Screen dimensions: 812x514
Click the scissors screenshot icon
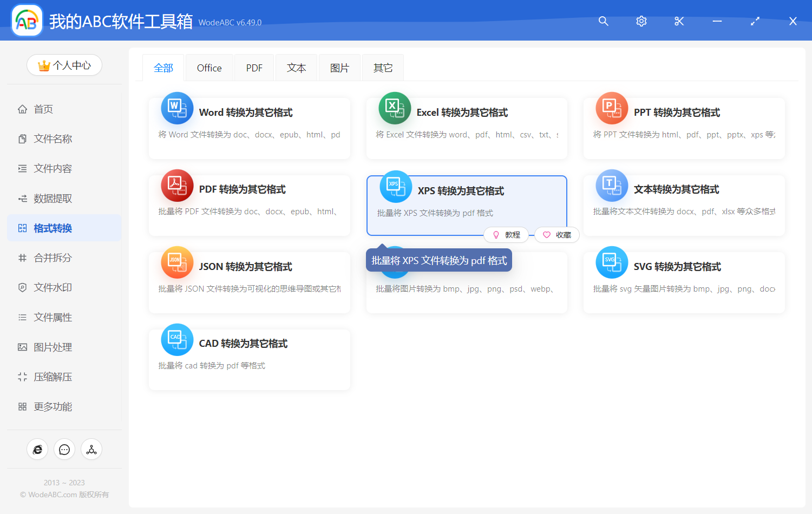pyautogui.click(x=679, y=21)
